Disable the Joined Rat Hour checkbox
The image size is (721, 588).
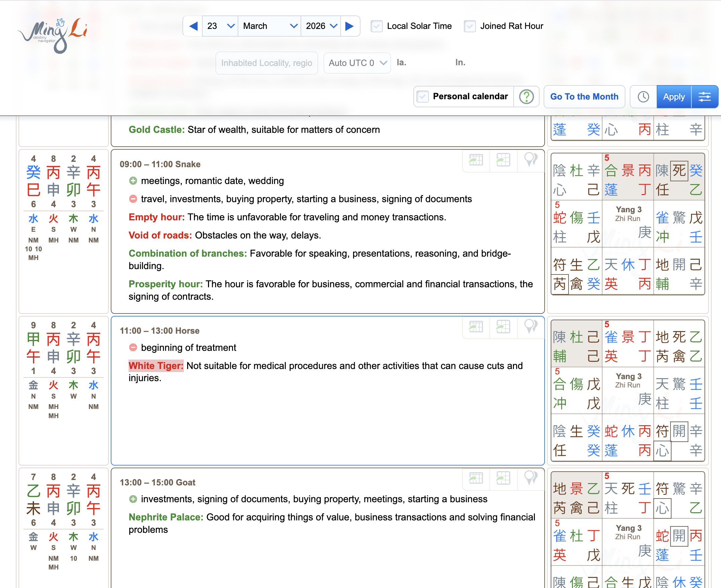470,26
